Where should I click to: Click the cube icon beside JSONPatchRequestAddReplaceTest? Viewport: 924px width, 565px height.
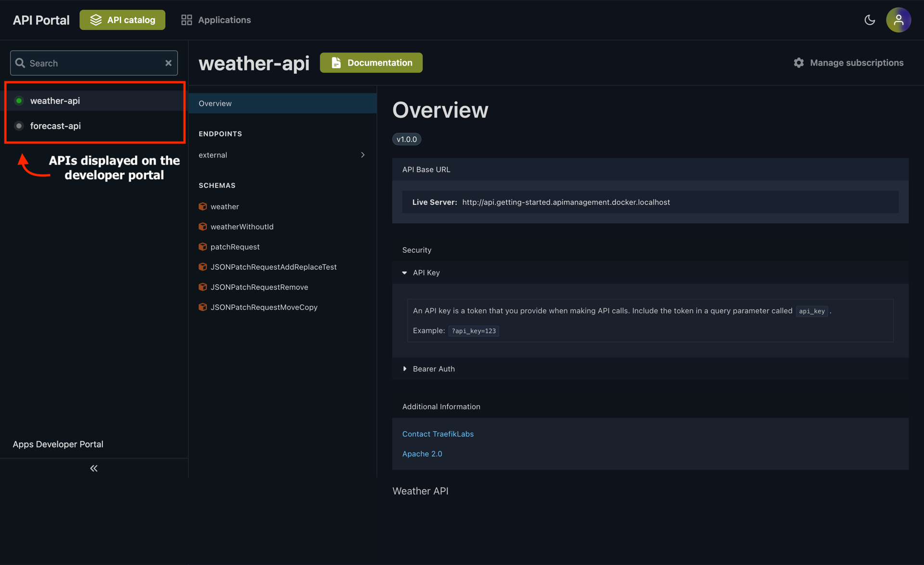[x=203, y=267]
